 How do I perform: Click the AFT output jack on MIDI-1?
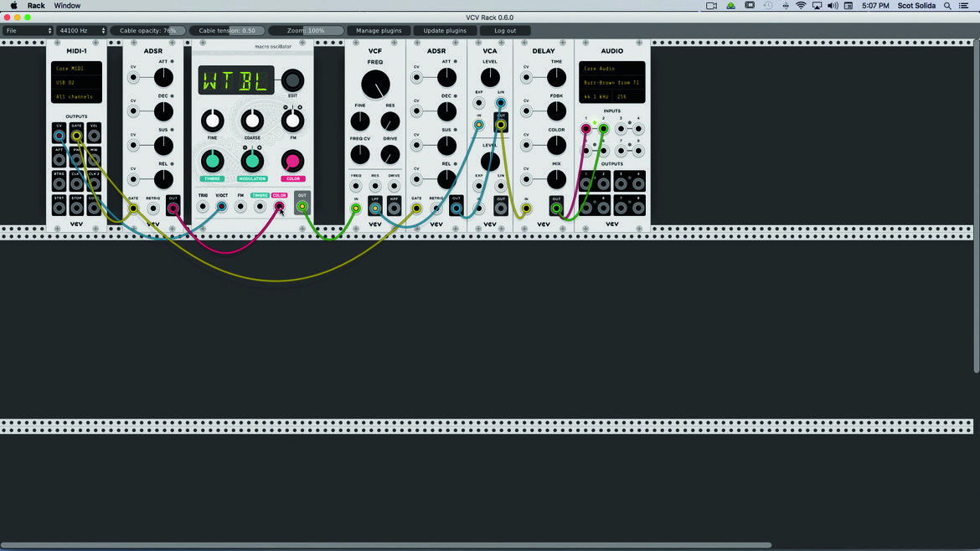pyautogui.click(x=59, y=160)
